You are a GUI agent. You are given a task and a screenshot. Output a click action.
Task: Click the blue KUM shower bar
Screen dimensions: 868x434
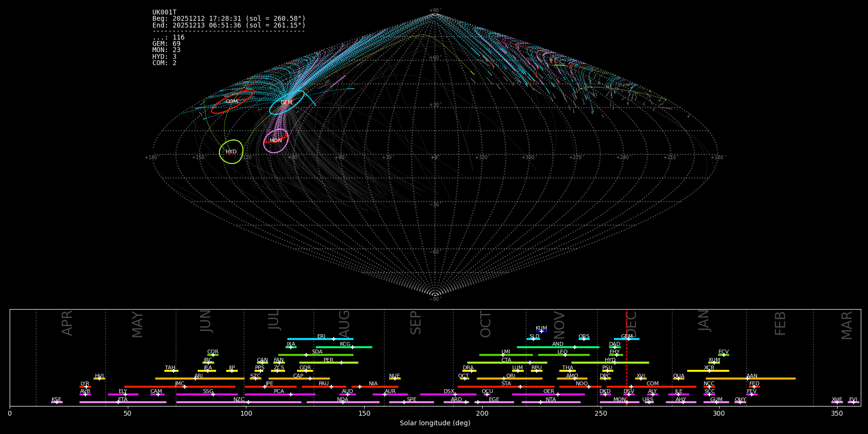click(x=541, y=331)
